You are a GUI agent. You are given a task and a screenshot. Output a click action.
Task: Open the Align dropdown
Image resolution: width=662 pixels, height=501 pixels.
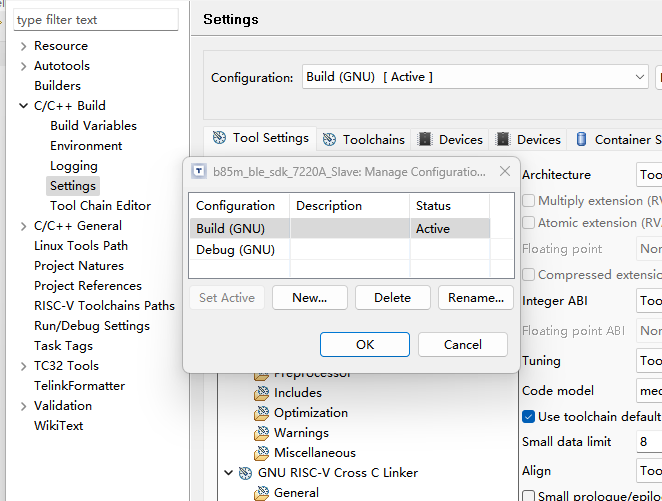click(x=649, y=471)
